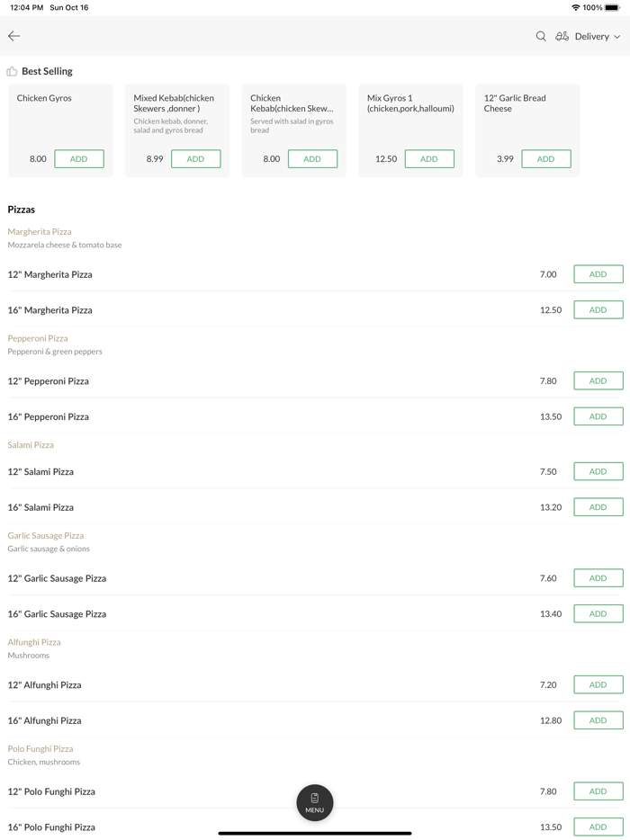Screen dimensions: 630x840
Task: Expand the Delivery dropdown chevron
Action: 617,37
